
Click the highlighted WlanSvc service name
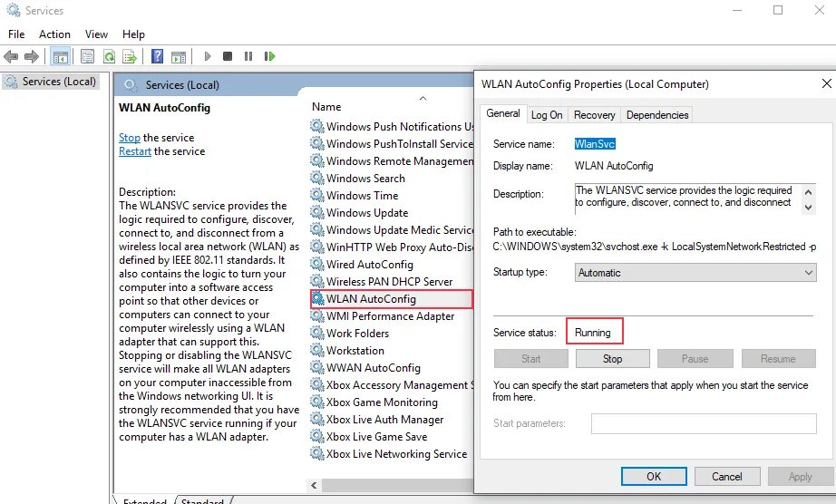(x=595, y=144)
